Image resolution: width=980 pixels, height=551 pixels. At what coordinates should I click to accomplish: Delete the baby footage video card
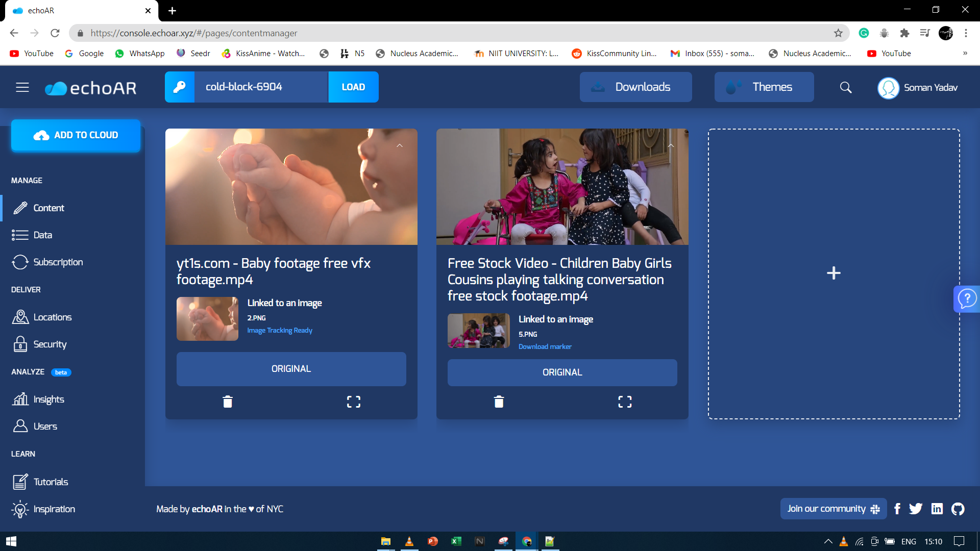click(228, 402)
